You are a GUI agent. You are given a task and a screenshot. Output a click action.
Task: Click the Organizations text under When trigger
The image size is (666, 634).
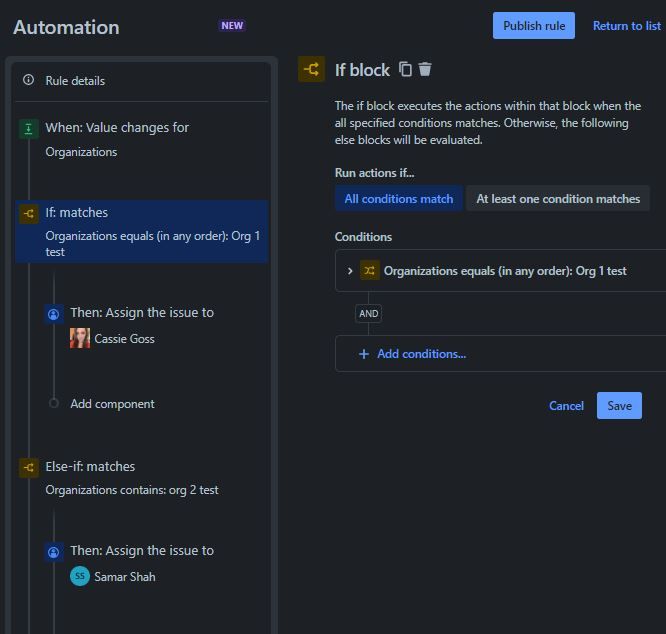[x=81, y=152]
